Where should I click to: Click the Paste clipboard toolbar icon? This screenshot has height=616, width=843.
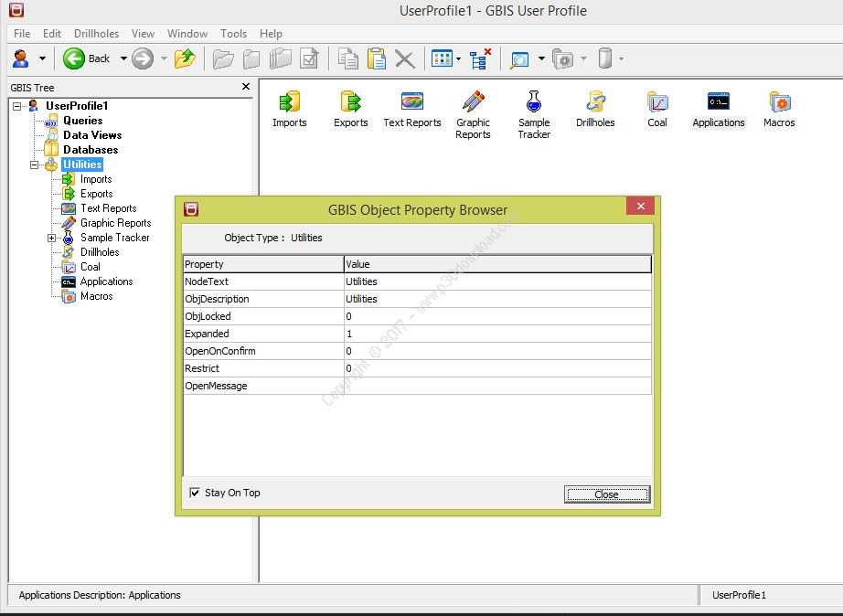click(377, 58)
